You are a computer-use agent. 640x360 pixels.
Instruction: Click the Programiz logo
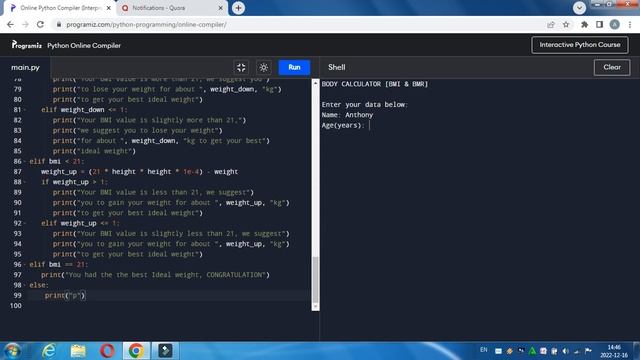[27, 45]
